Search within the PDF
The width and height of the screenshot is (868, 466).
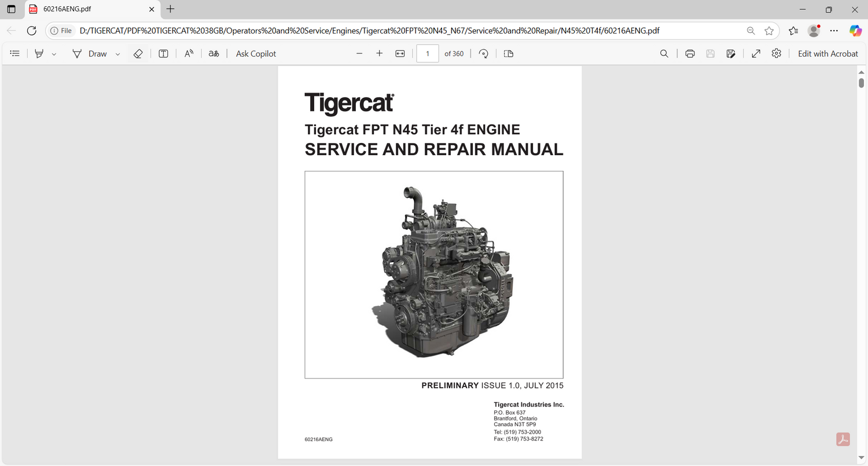pyautogui.click(x=664, y=53)
